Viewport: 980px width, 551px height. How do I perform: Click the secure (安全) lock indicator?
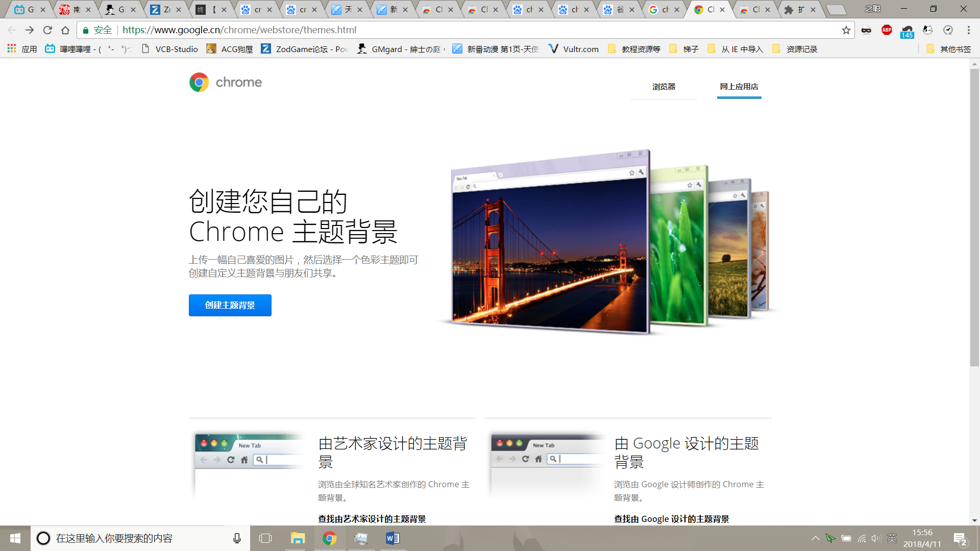tap(97, 30)
